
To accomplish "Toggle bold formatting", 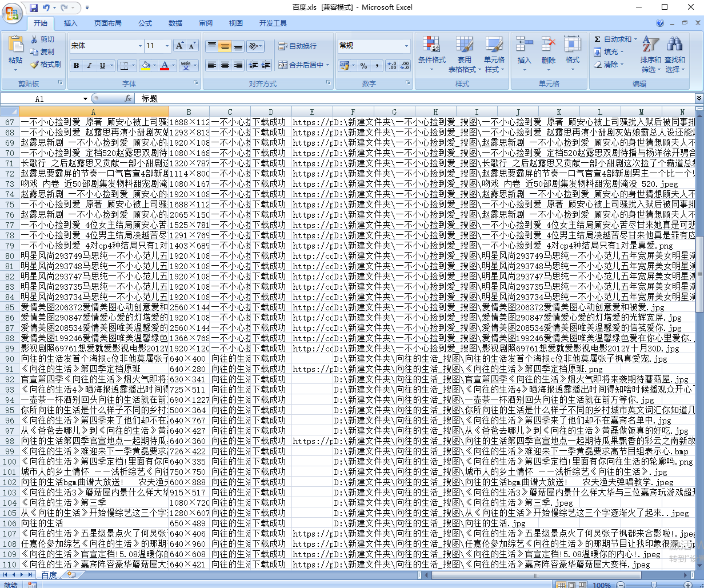I will click(76, 66).
